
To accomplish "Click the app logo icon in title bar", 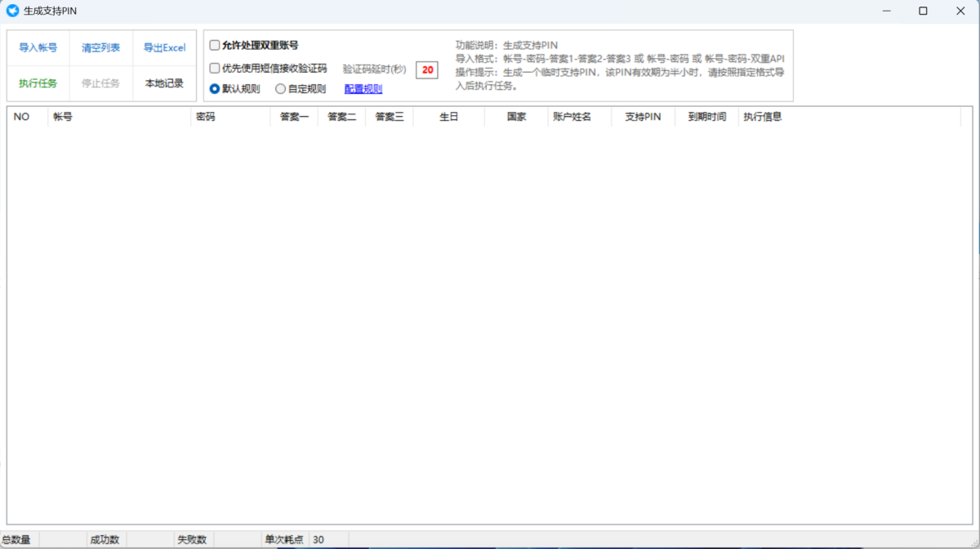I will [12, 11].
